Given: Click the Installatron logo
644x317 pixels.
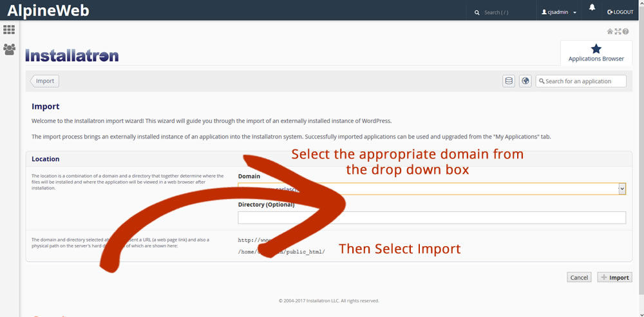Looking at the screenshot, I should tap(72, 55).
